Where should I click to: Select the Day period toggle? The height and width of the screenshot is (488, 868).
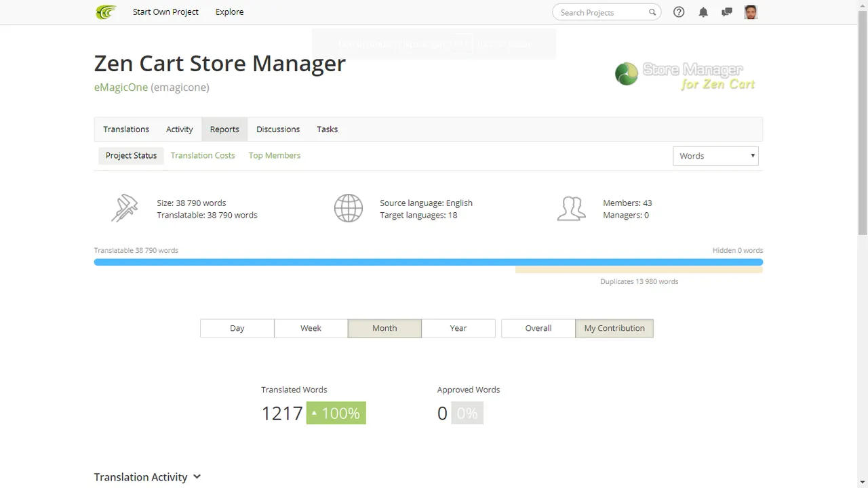click(237, 328)
